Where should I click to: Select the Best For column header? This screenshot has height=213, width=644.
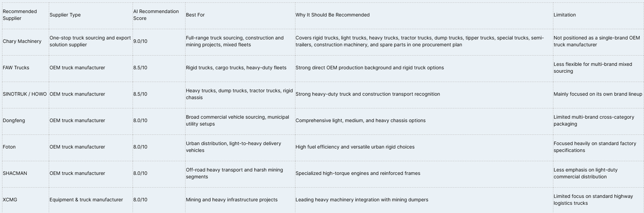click(239, 15)
